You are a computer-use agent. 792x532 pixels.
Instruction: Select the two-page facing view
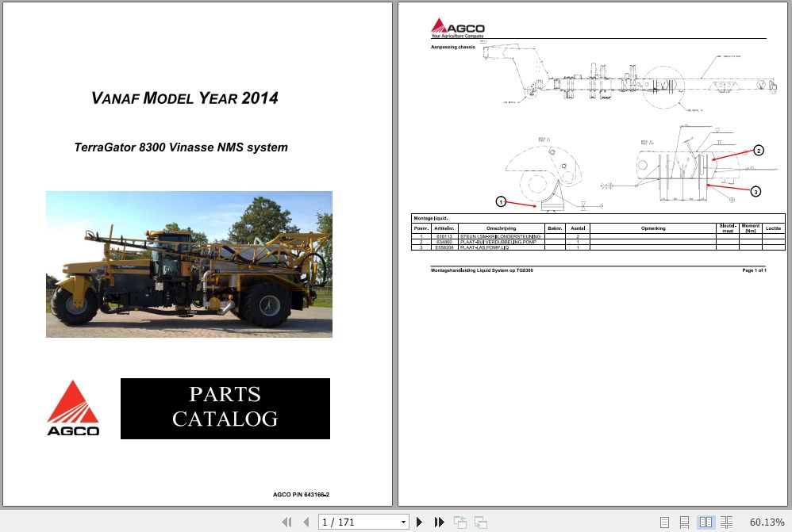click(705, 522)
